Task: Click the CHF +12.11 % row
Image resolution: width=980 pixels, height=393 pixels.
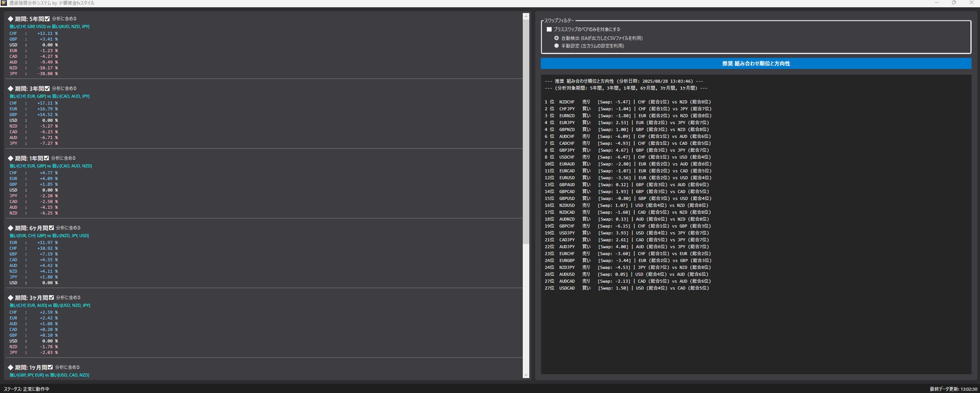Action: (x=34, y=33)
